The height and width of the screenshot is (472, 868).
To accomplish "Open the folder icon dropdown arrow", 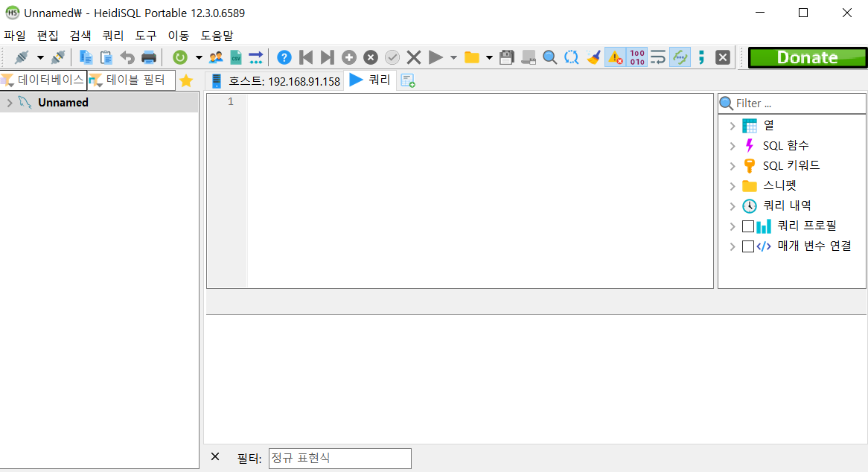I will pyautogui.click(x=489, y=57).
